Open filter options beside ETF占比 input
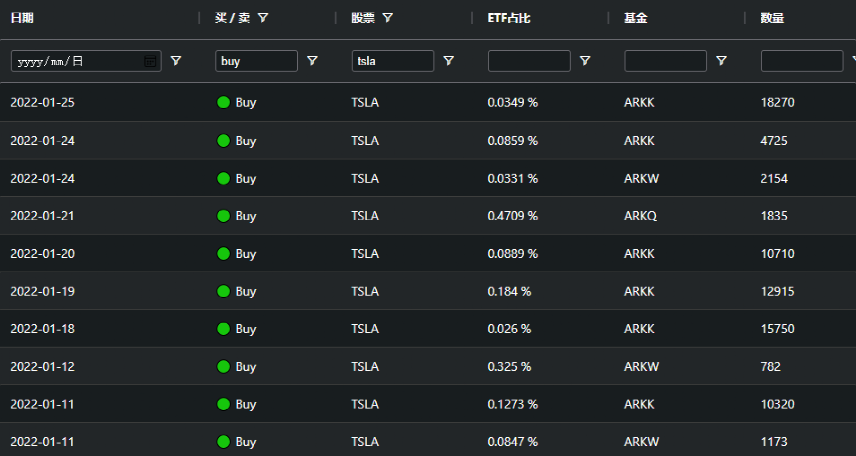The width and height of the screenshot is (856, 456). coord(585,61)
